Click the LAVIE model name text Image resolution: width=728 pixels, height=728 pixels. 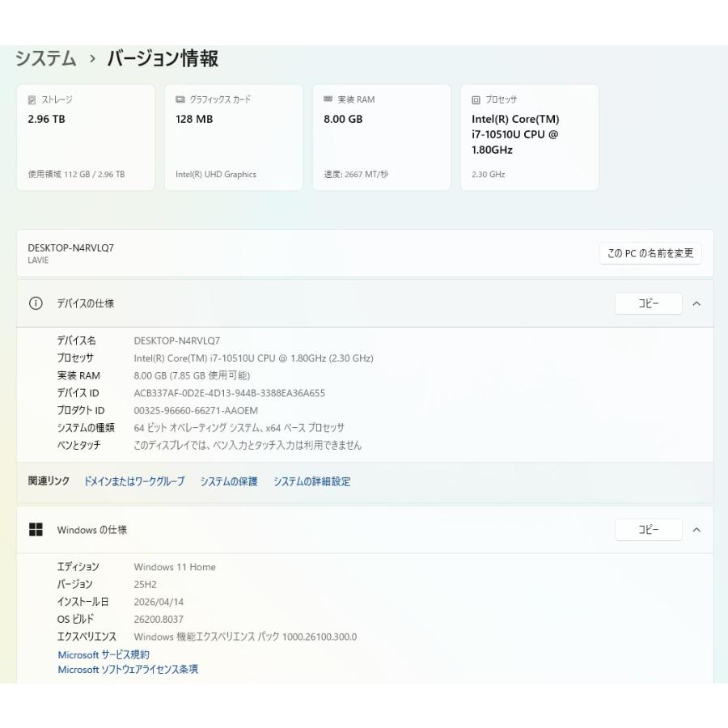tap(38, 260)
